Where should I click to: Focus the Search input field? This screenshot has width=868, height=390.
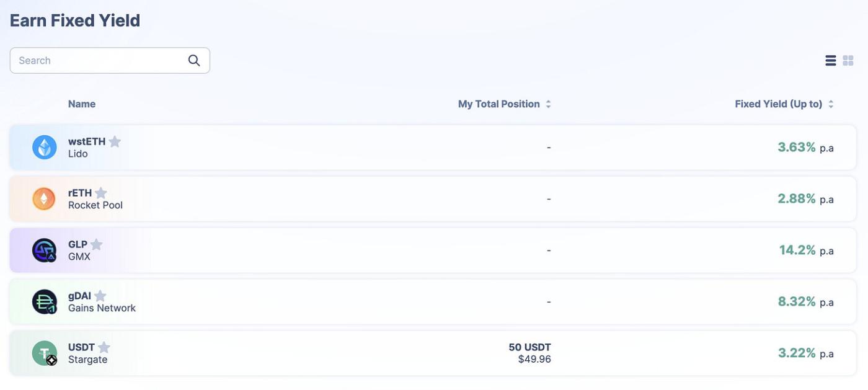99,60
